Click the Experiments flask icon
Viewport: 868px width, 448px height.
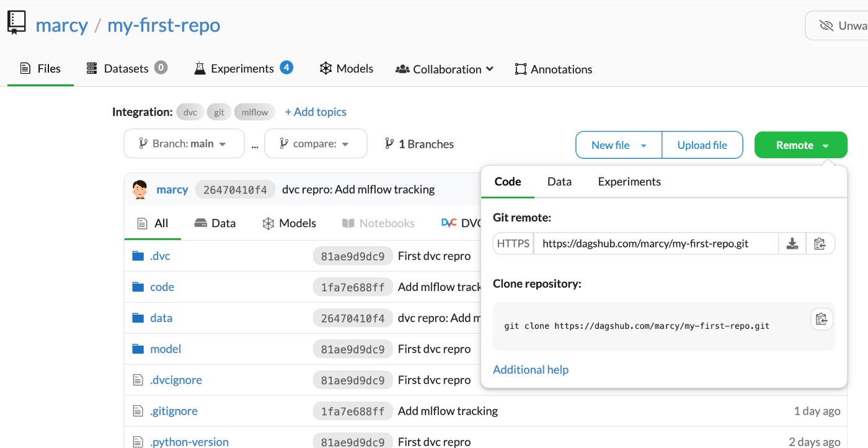tap(200, 68)
